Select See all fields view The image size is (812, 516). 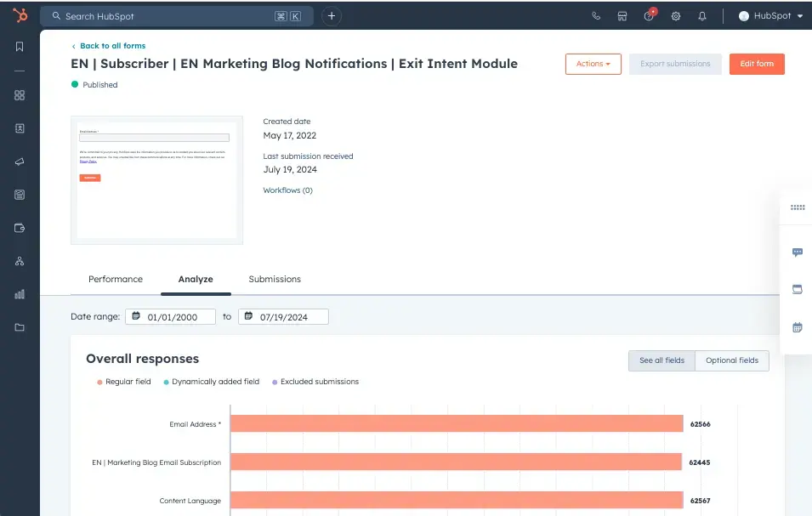point(662,360)
